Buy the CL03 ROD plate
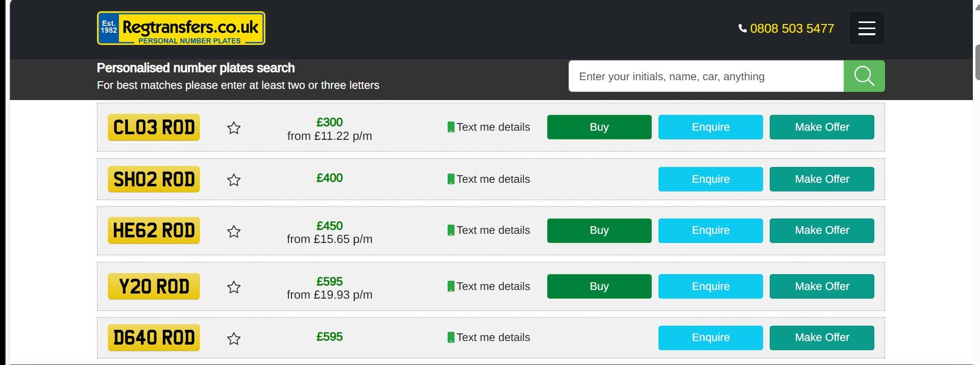 [x=599, y=127]
